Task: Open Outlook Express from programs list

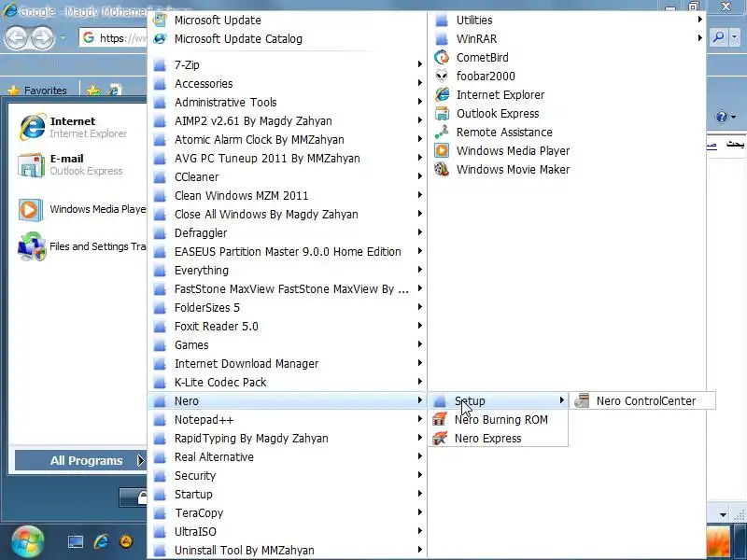Action: (x=567, y=113)
